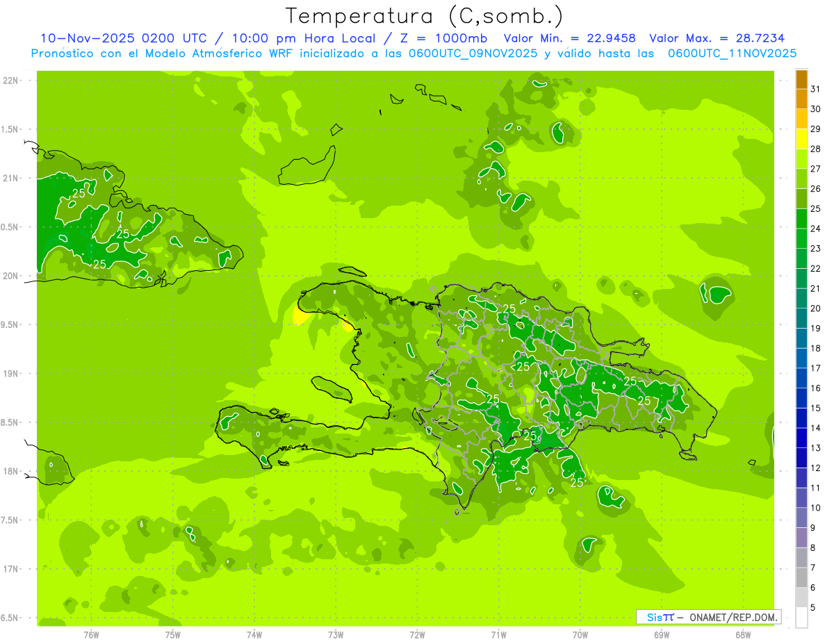Click the 28 label on the color scale
This screenshot has height=644, width=834.
[x=815, y=149]
